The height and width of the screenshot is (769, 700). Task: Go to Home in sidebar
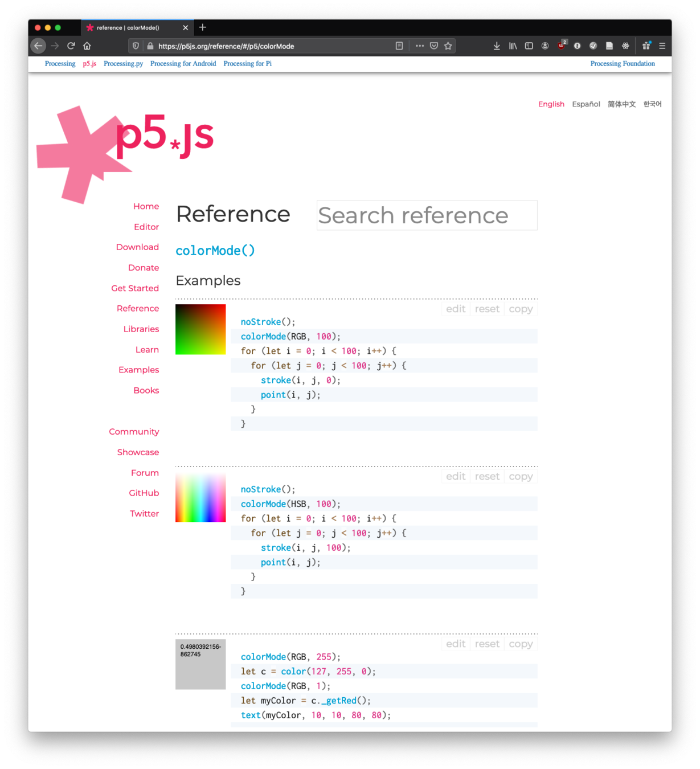(146, 206)
